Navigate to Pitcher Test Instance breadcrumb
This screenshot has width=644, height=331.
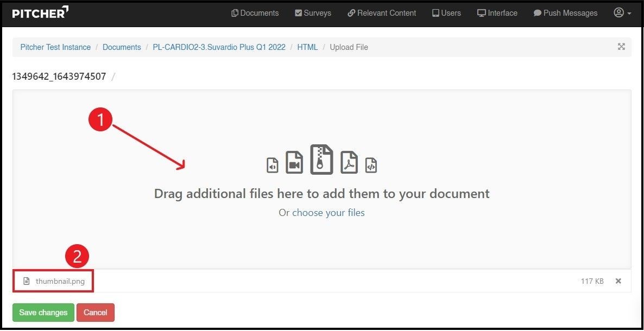click(x=55, y=47)
